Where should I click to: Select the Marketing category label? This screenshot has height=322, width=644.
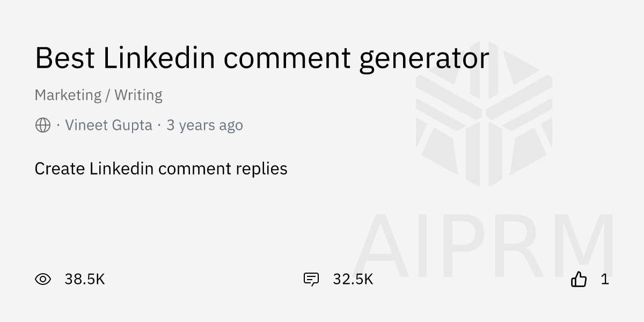coord(68,95)
